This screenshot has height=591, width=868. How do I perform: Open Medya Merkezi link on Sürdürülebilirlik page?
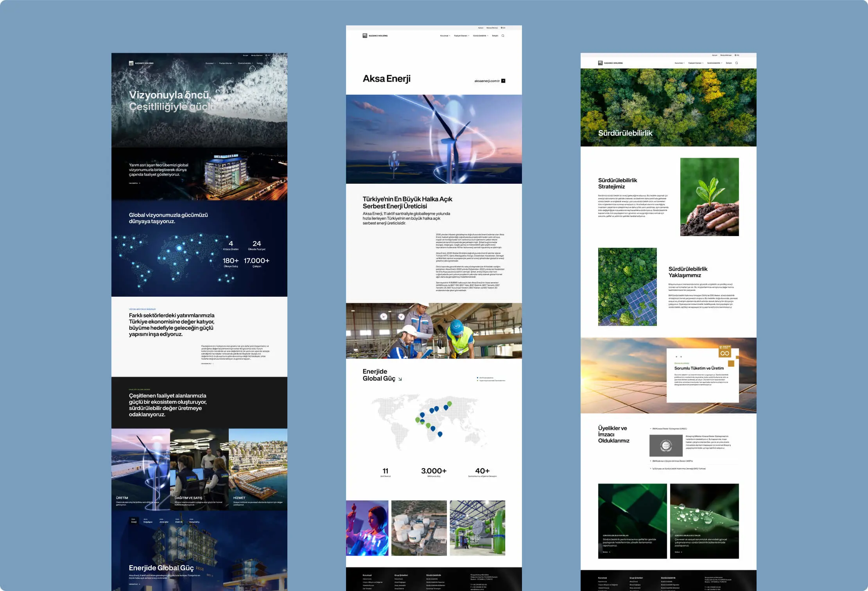click(x=726, y=55)
